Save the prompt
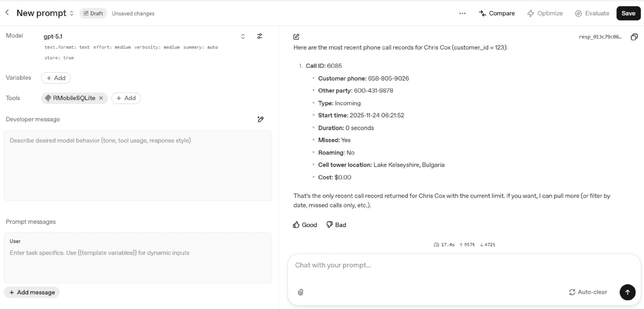This screenshot has height=309, width=644. tap(628, 14)
